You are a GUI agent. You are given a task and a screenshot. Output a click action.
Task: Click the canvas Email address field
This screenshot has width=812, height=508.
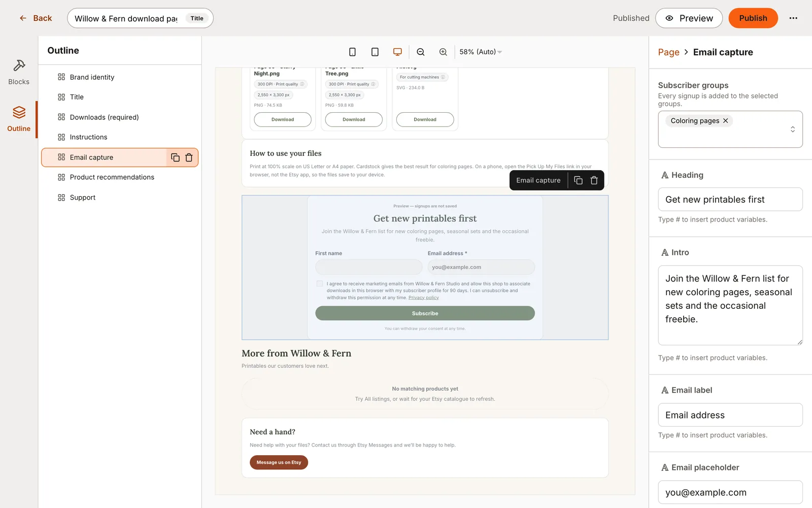(x=481, y=267)
